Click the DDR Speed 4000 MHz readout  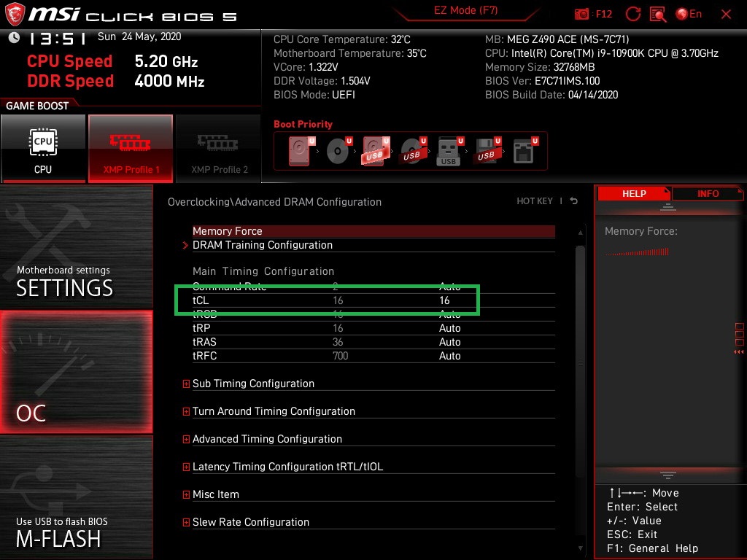(x=116, y=81)
